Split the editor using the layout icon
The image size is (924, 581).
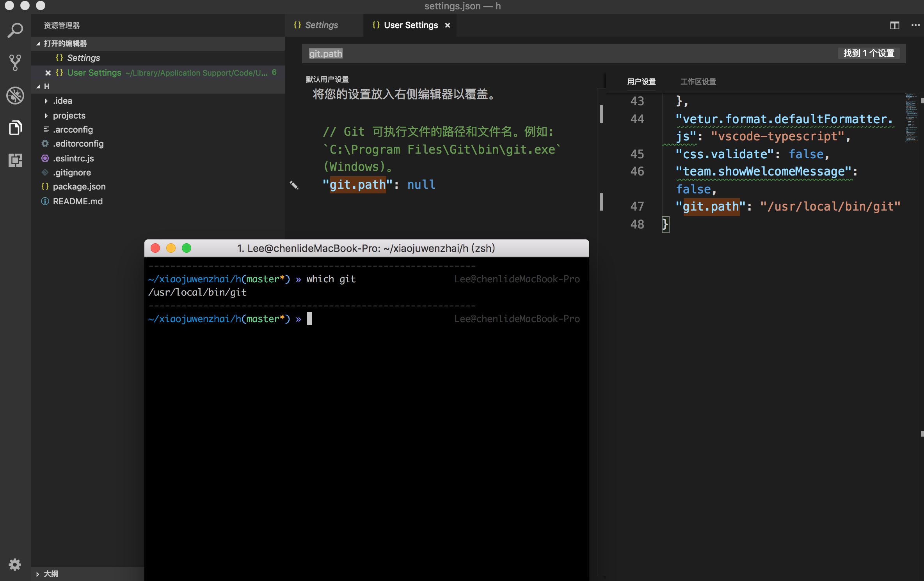894,25
